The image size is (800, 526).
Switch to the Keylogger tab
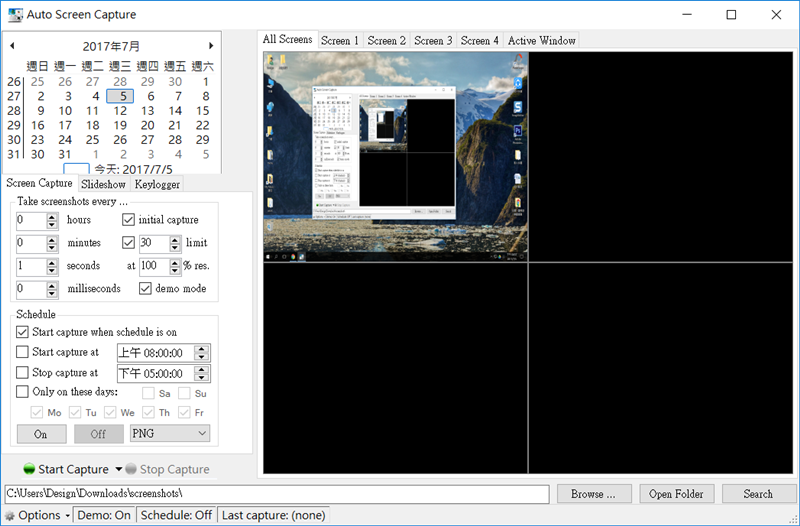(157, 184)
